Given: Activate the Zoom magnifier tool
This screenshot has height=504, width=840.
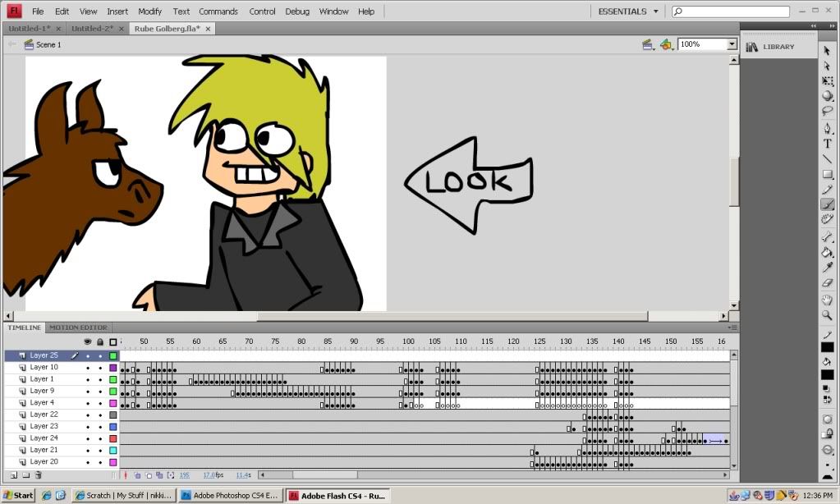Looking at the screenshot, I should tap(828, 315).
